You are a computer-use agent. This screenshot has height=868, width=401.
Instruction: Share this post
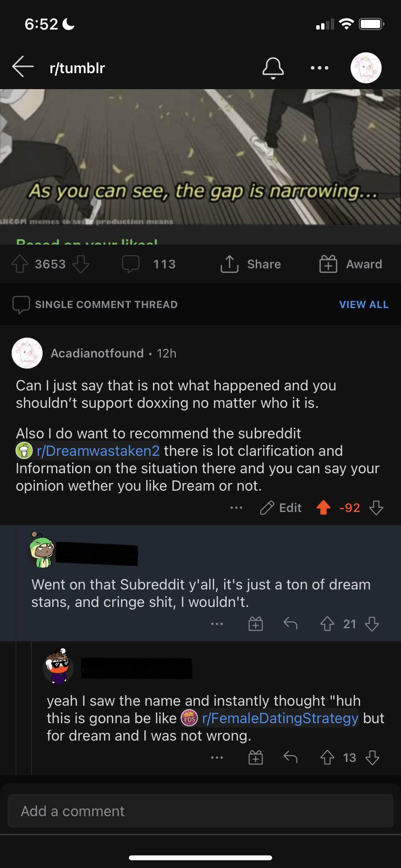251,264
